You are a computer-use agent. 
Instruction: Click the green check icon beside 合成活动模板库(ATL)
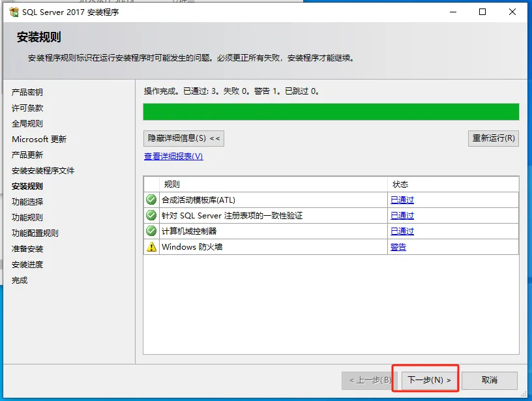click(x=151, y=200)
